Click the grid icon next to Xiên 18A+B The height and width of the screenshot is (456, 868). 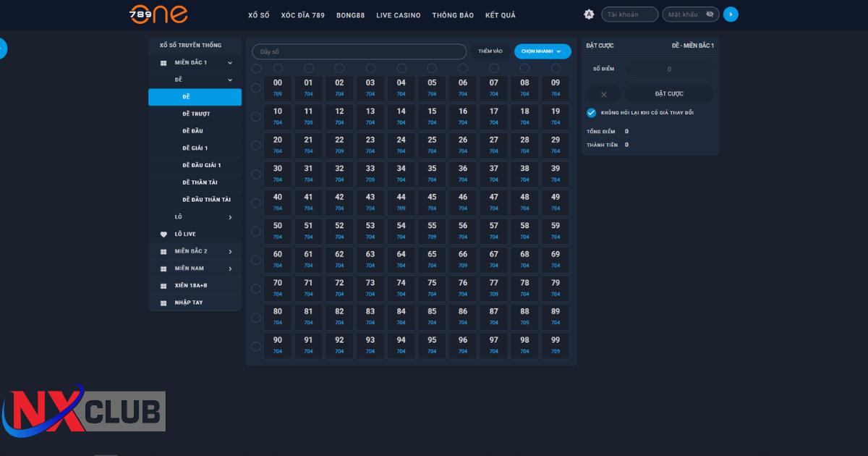163,286
